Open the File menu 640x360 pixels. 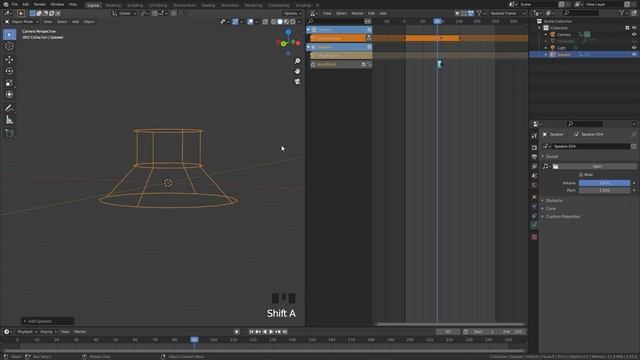pyautogui.click(x=15, y=4)
